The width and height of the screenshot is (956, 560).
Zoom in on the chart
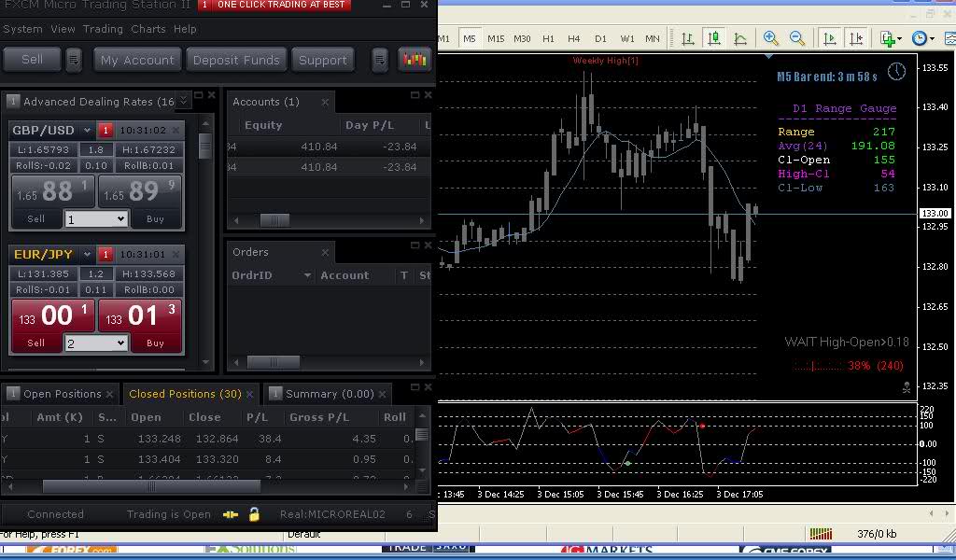coord(771,38)
